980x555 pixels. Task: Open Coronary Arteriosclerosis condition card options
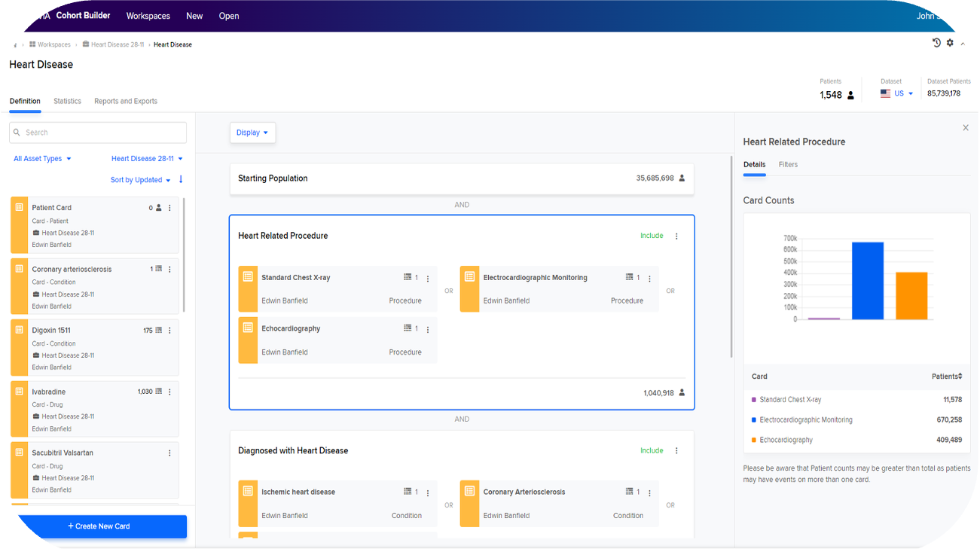649,493
